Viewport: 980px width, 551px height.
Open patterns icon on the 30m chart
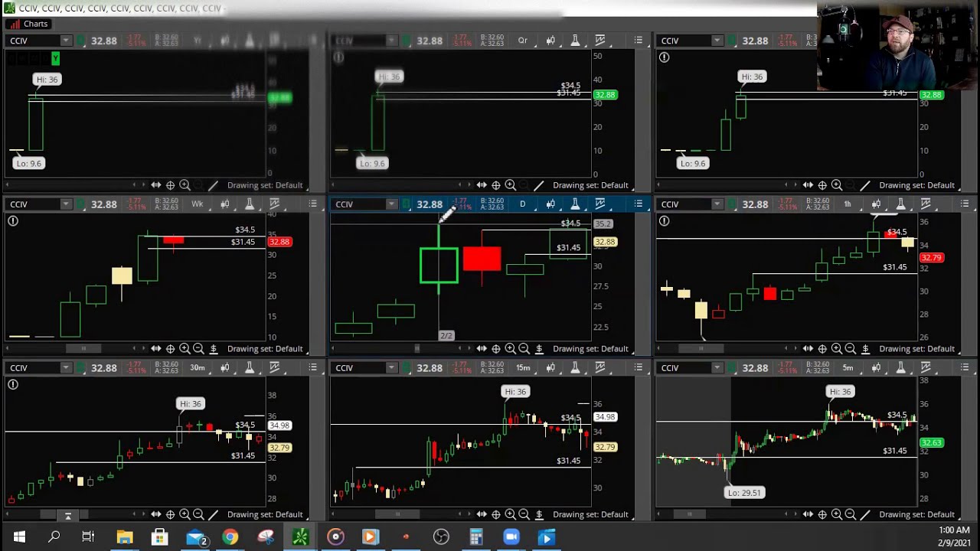[275, 368]
